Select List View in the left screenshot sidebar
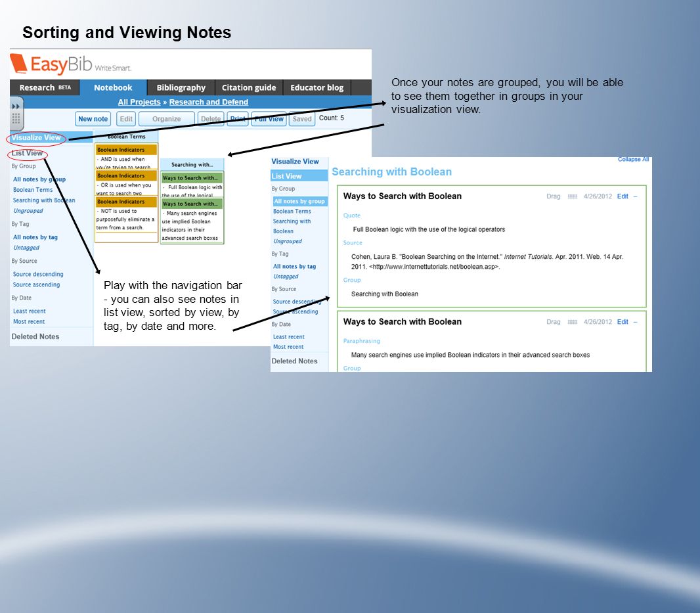The width and height of the screenshot is (700, 613). click(27, 153)
